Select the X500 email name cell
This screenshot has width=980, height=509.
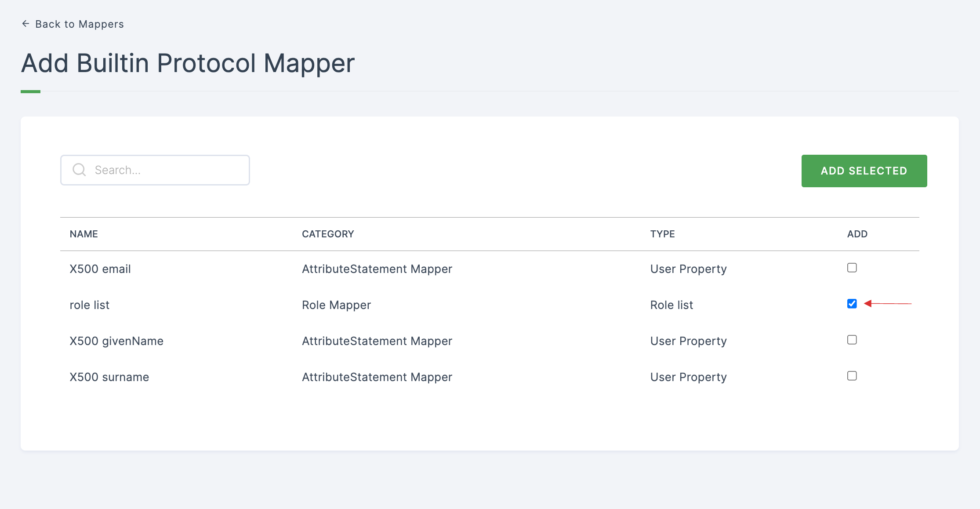[x=100, y=269]
